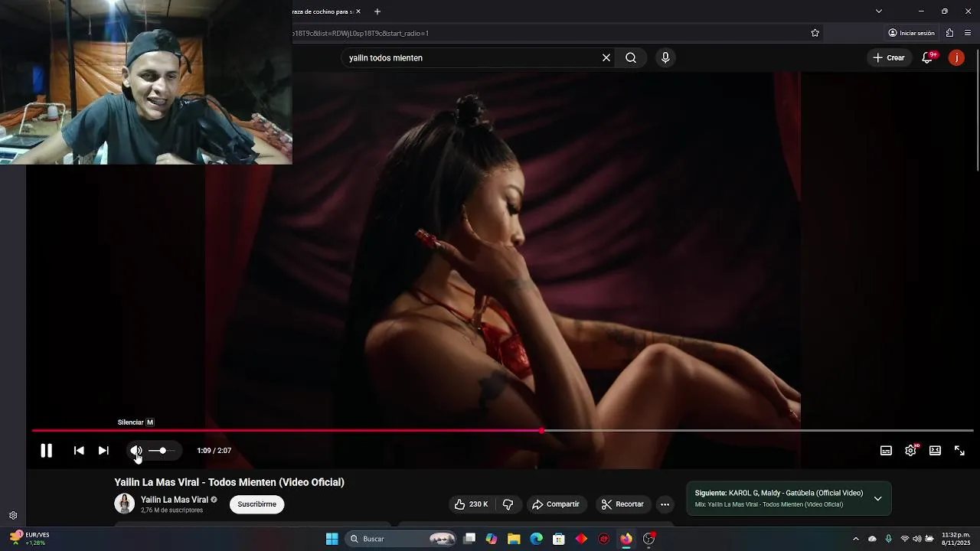
Task: Open the Compartir share dialog
Action: click(x=556, y=504)
